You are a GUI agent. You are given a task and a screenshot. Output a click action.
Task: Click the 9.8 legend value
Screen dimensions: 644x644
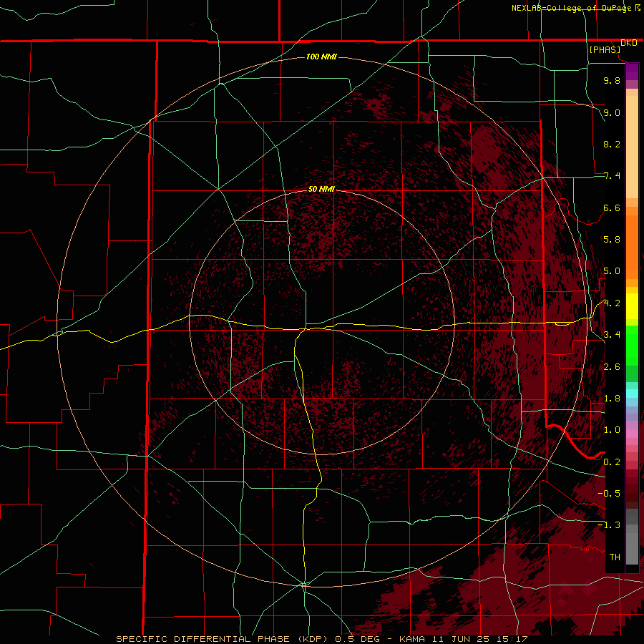(612, 80)
